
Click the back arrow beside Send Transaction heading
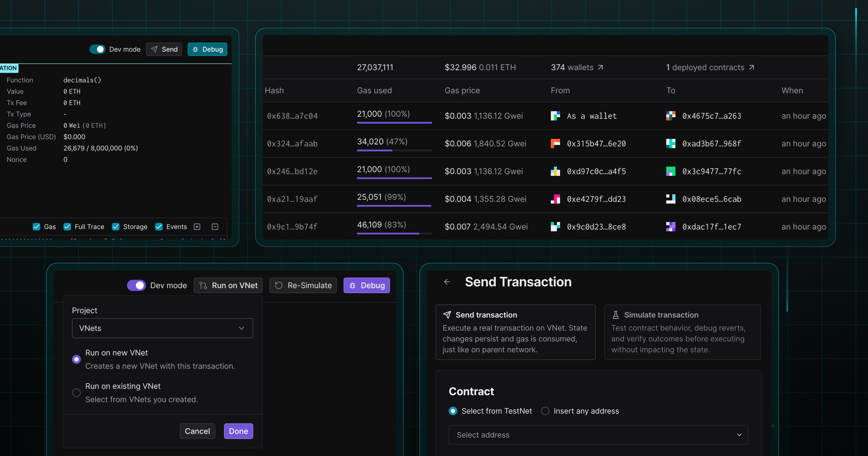447,282
